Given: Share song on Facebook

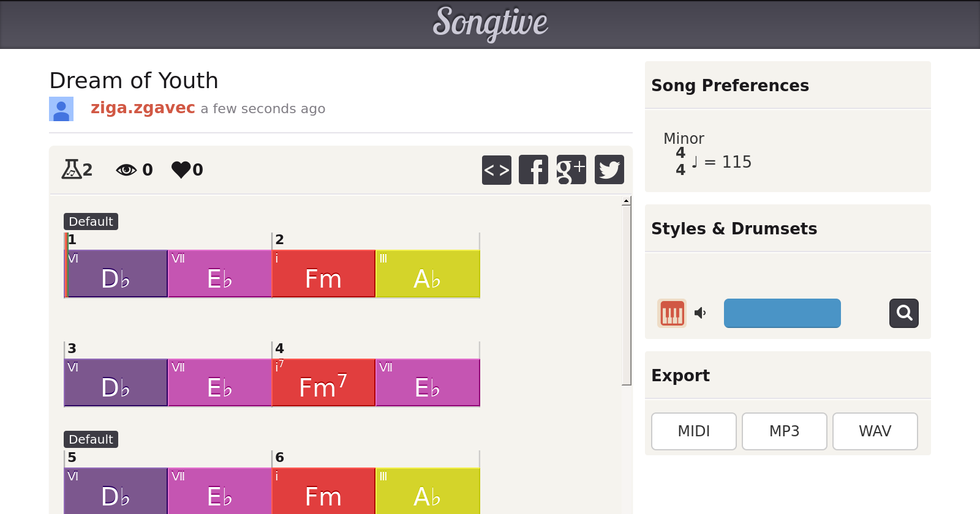Looking at the screenshot, I should (533, 169).
